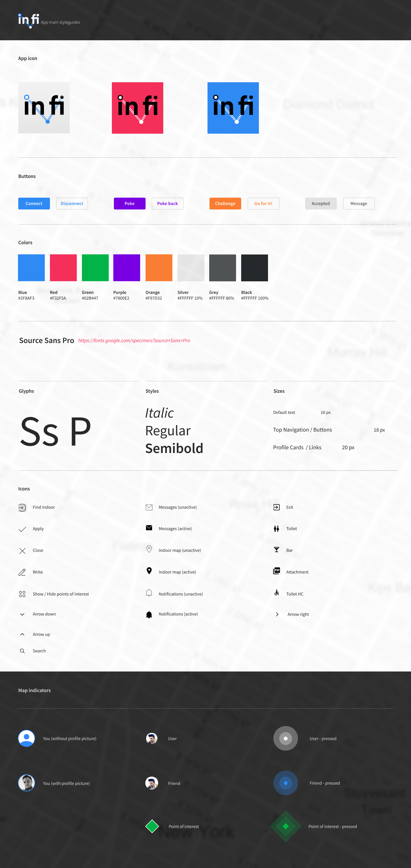411x868 pixels.
Task: Click the Show / Hide points of interest icon
Action: click(22, 594)
